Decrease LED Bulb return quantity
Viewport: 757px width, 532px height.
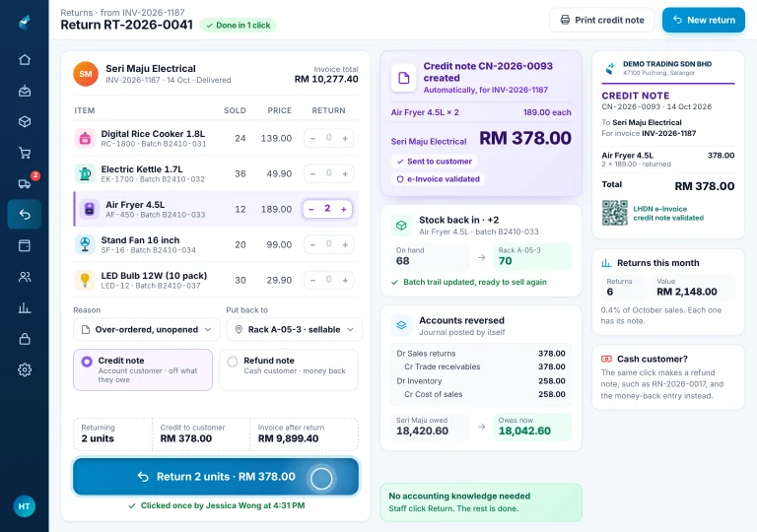pos(312,280)
